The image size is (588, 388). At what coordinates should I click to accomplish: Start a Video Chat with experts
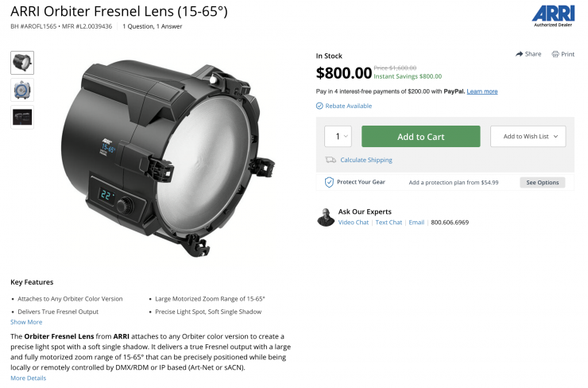pos(354,223)
